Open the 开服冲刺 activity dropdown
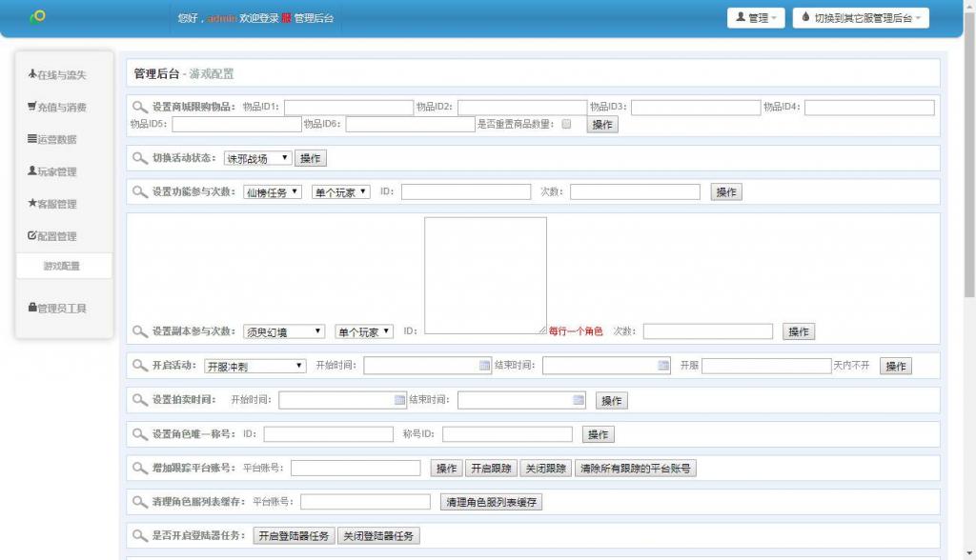Image resolution: width=976 pixels, height=560 pixels. [254, 366]
